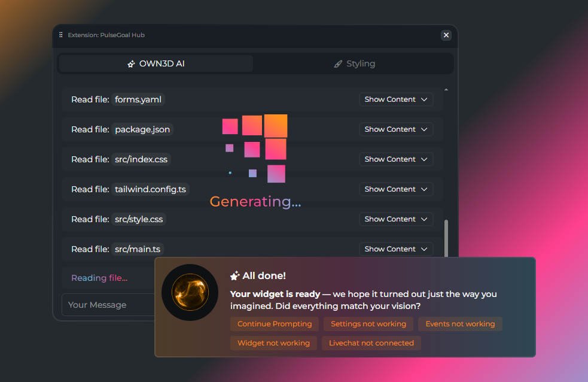Click chevron arrow on src/main.ts row
The width and height of the screenshot is (588, 382).
click(x=424, y=249)
